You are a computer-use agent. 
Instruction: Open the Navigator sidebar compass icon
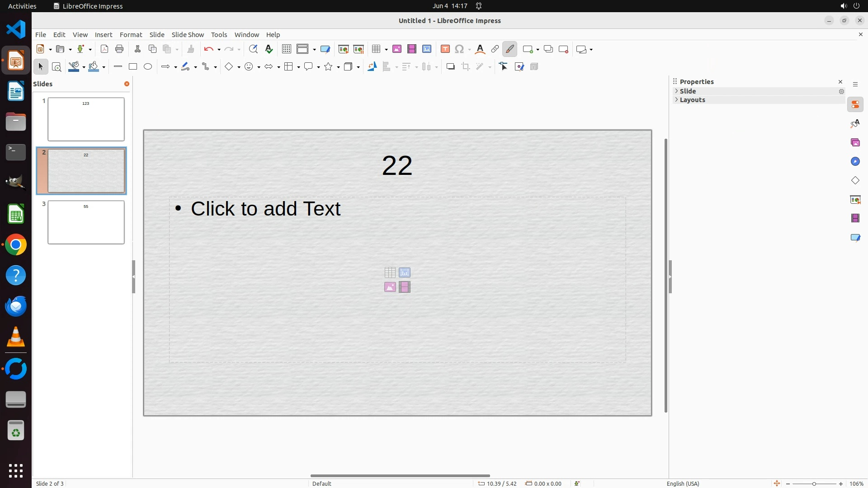[855, 162]
